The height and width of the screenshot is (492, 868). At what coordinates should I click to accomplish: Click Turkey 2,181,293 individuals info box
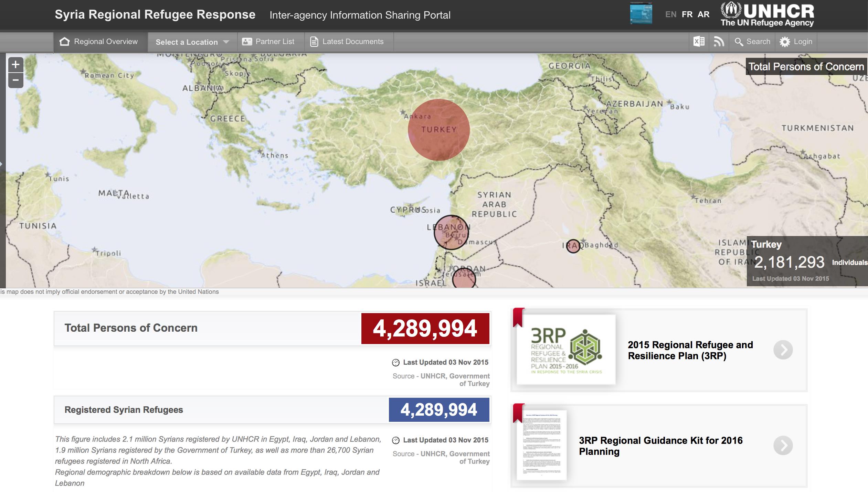807,261
